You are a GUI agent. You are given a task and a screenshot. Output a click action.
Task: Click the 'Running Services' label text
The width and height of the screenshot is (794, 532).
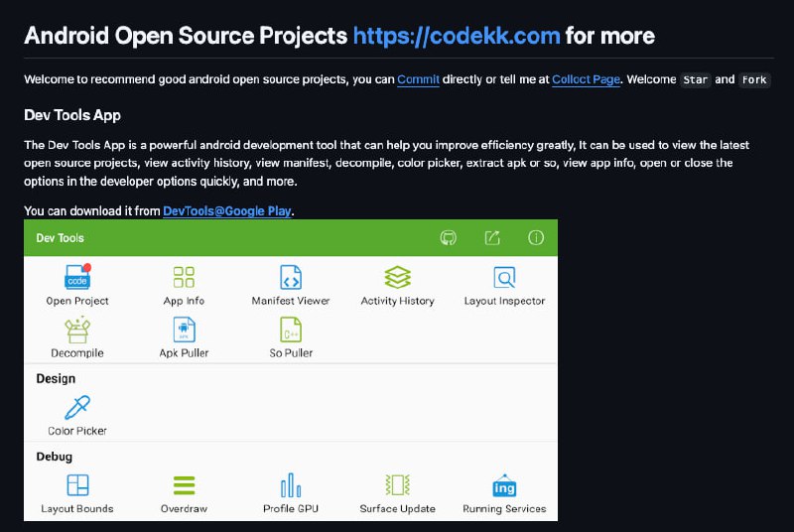(x=504, y=509)
